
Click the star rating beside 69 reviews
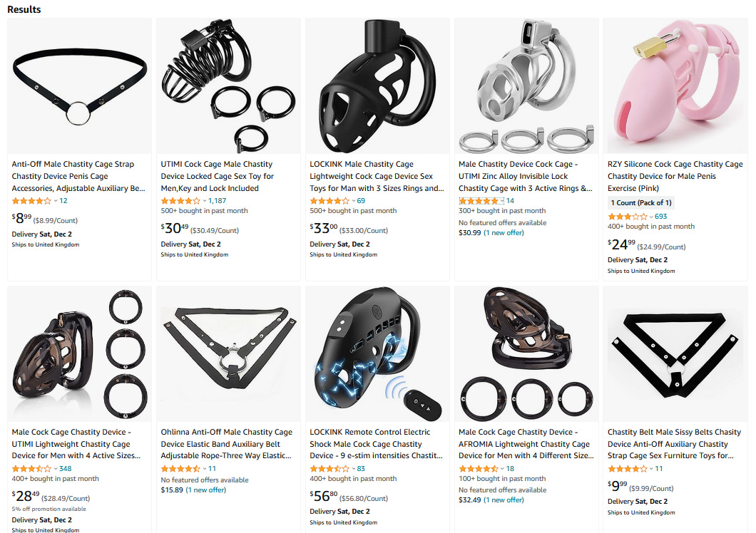coord(330,200)
